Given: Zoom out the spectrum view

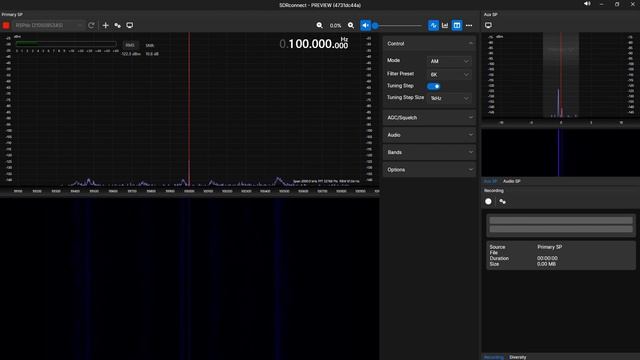Looking at the screenshot, I should click(320, 25).
